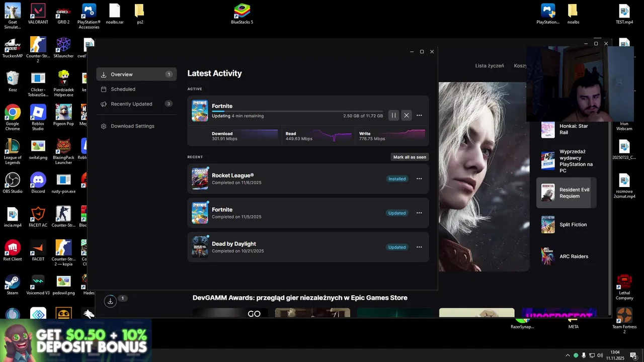Select Honkai: Star Rail in store list
Image resolution: width=644 pixels, height=362 pixels.
[567, 129]
